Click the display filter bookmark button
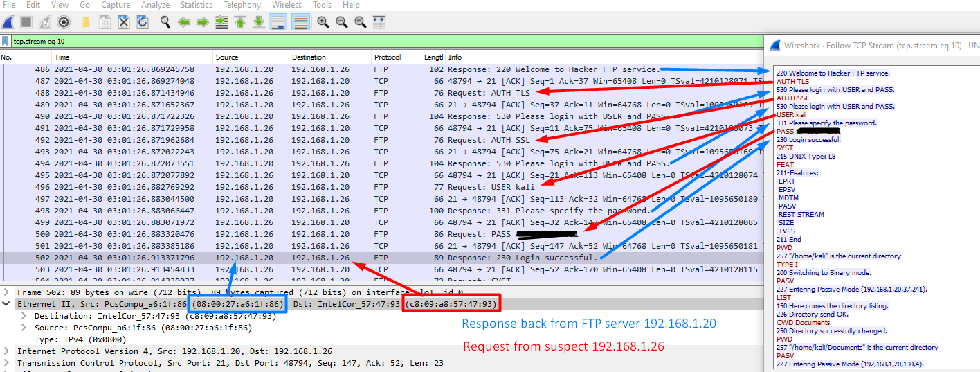The image size is (980, 372). [6, 42]
